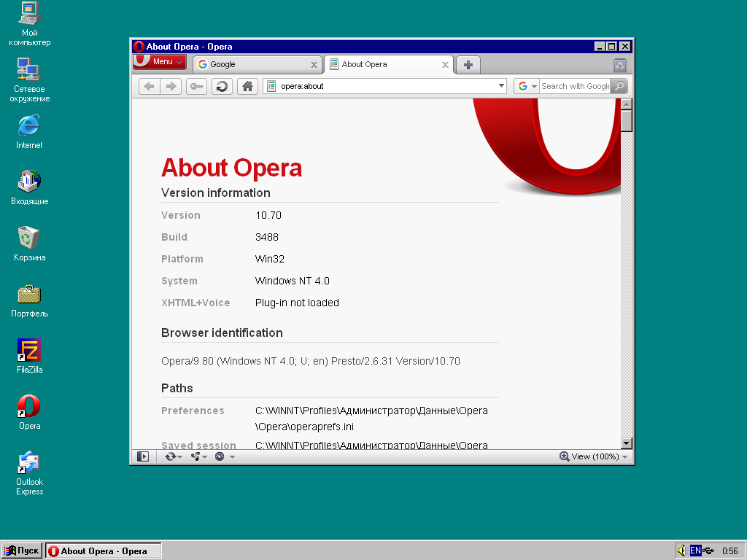This screenshot has height=560, width=747.
Task: Reload the page
Action: click(222, 86)
